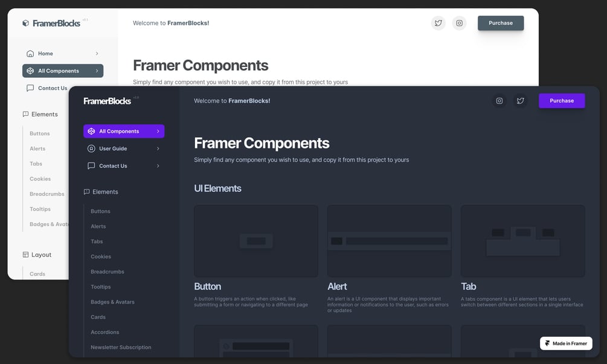607x364 pixels.
Task: Click the Instagram icon in the dark window
Action: coord(499,101)
